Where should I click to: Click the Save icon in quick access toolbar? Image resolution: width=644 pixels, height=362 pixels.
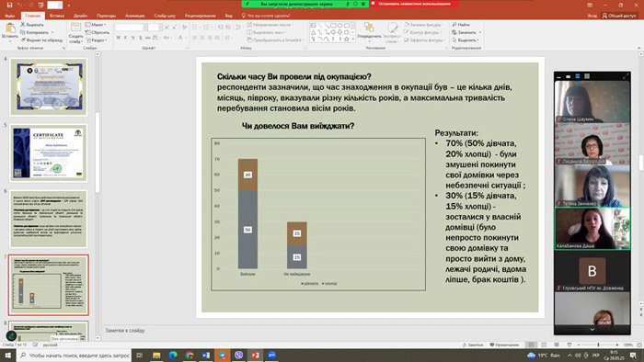click(x=9, y=5)
